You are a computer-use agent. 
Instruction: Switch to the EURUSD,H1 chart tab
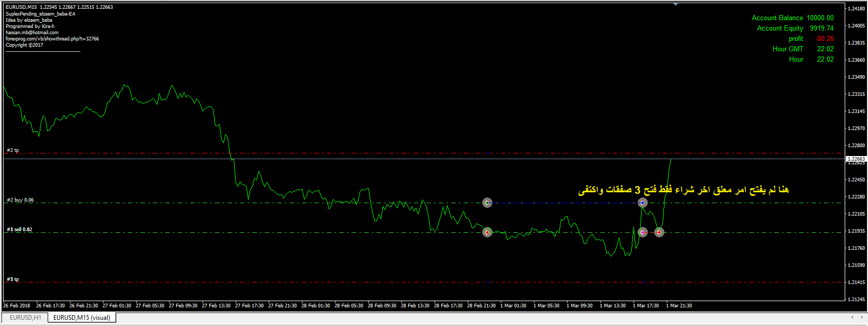[25, 318]
